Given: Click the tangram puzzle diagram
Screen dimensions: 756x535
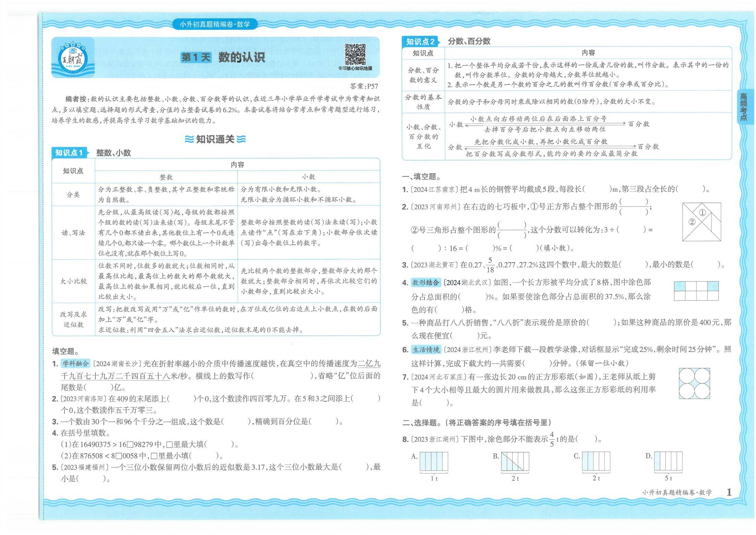Looking at the screenshot, I should point(701,222).
